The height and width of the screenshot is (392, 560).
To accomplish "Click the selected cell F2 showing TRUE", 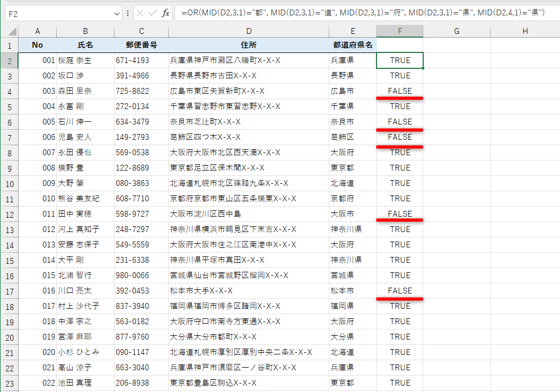I will coord(400,60).
